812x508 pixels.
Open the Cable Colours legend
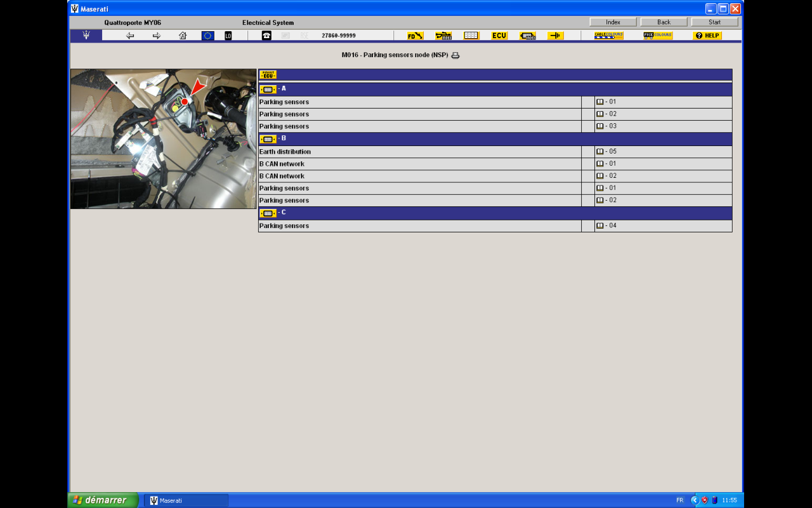pos(609,36)
